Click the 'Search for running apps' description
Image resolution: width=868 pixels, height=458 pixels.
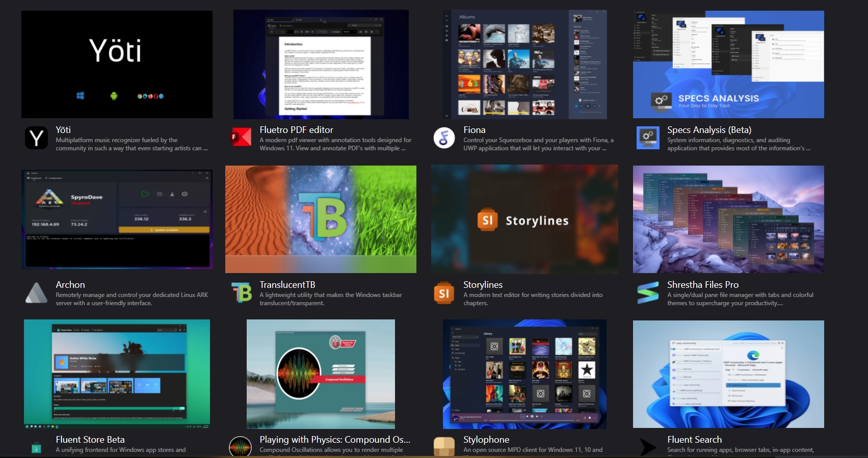click(741, 450)
